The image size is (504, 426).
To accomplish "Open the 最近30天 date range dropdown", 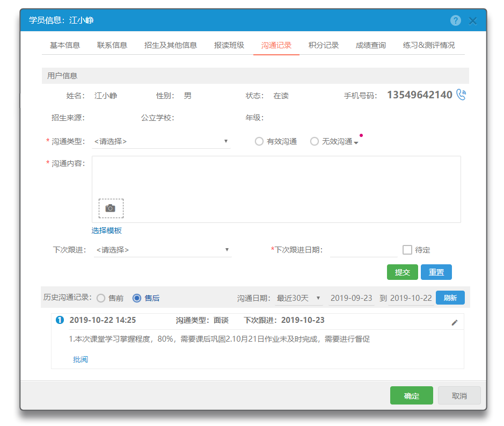I will (298, 298).
